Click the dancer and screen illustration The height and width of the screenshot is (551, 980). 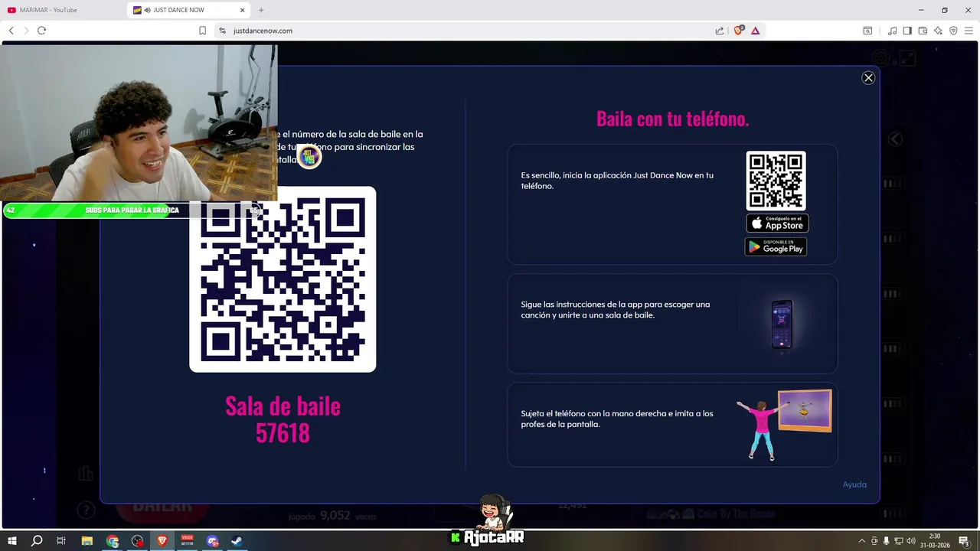click(x=784, y=425)
